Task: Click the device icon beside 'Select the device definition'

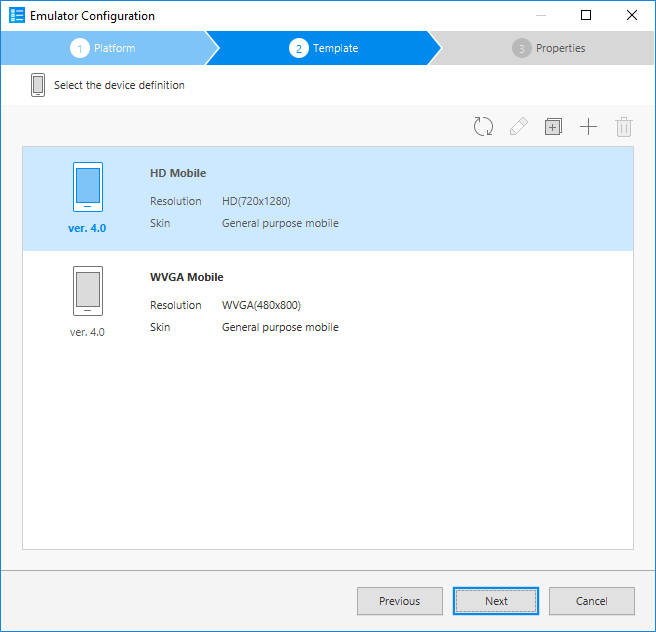Action: click(x=38, y=85)
